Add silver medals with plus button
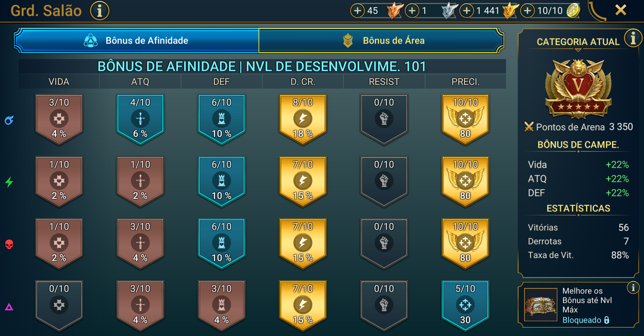The height and width of the screenshot is (336, 644). [412, 11]
